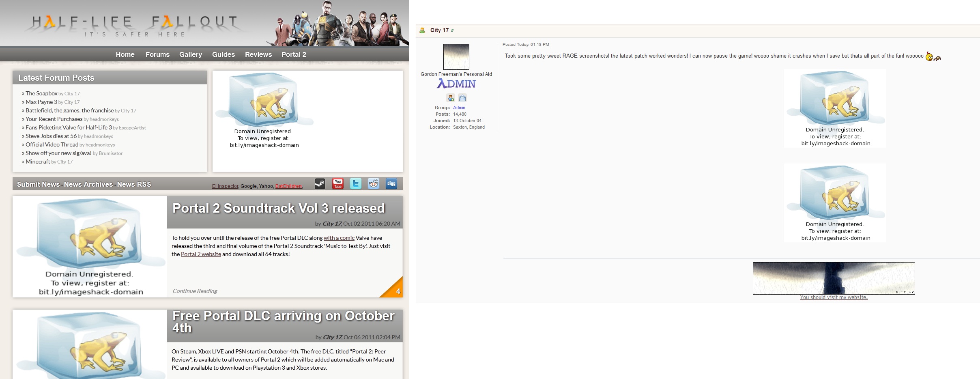Screen dimensions: 980x379
Task: Click the small icon beside City 17 name
Action: pyautogui.click(x=452, y=30)
